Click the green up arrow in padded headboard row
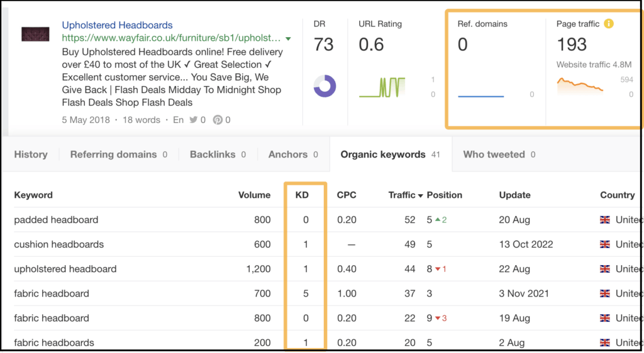 point(438,220)
